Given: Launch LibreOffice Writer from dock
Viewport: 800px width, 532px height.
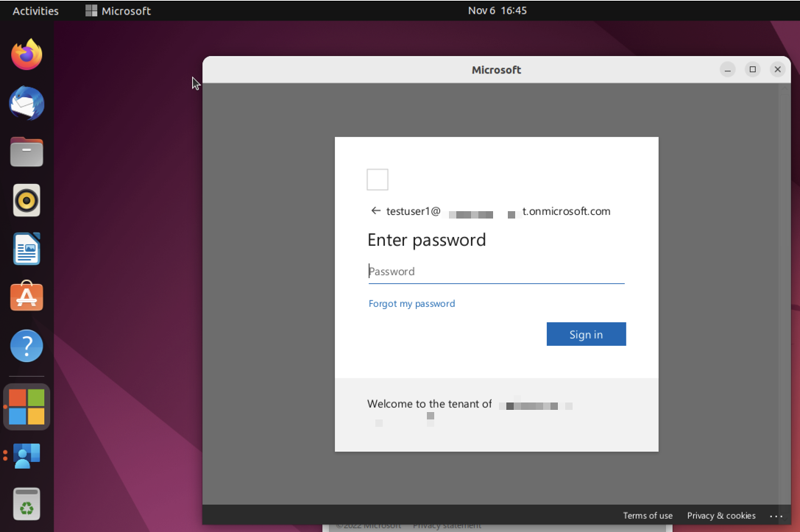Looking at the screenshot, I should click(27, 249).
